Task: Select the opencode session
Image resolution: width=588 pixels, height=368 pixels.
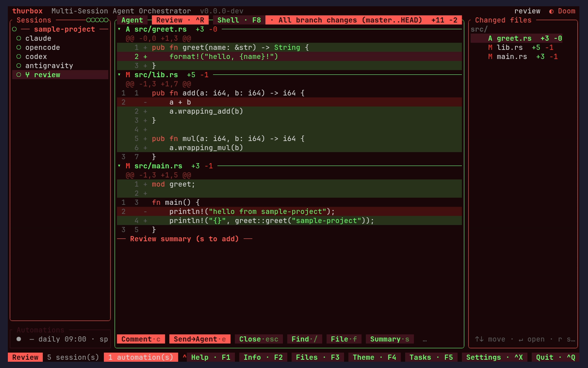Action: 60,47
